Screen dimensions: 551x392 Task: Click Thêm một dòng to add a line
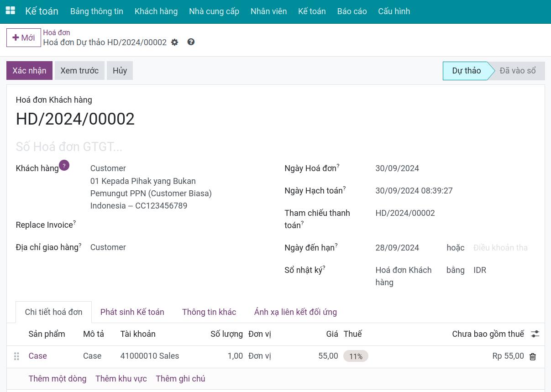point(58,379)
